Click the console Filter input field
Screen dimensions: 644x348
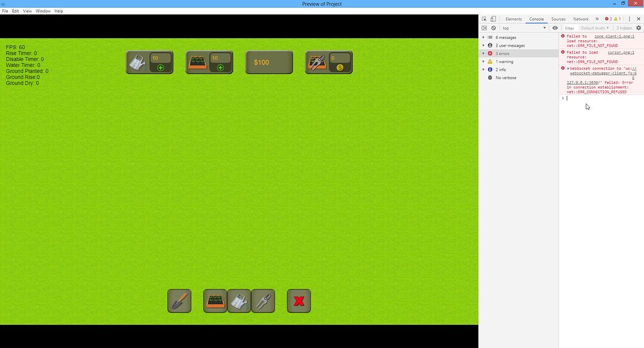570,28
